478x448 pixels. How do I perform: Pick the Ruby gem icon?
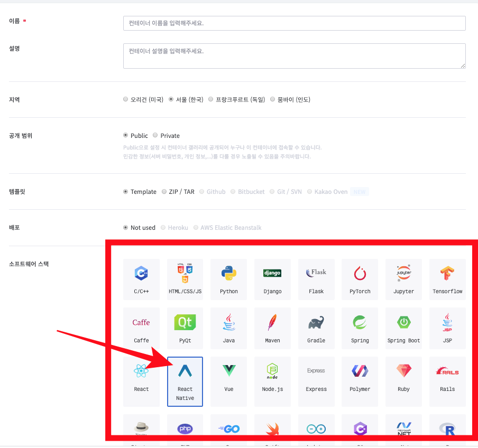pos(403,370)
